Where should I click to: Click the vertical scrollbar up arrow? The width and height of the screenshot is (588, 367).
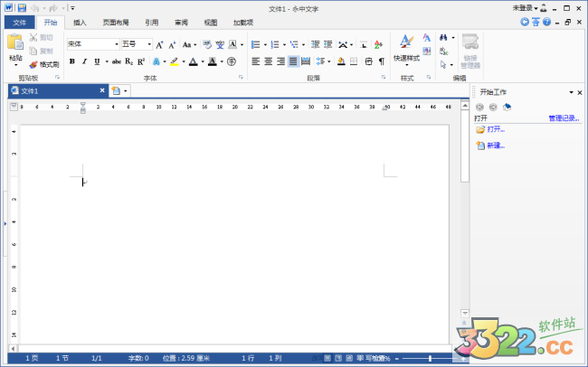465,106
